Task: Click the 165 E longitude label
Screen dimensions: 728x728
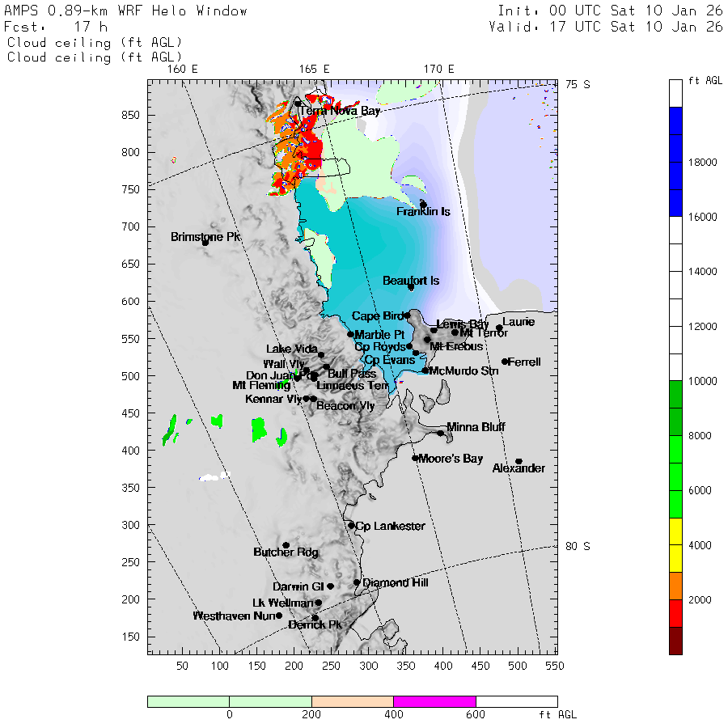Action: coord(315,70)
